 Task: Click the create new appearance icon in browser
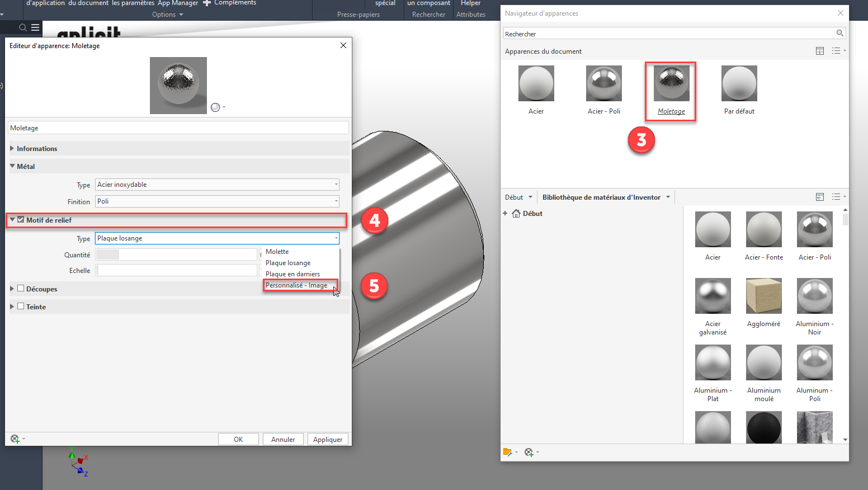(x=529, y=452)
